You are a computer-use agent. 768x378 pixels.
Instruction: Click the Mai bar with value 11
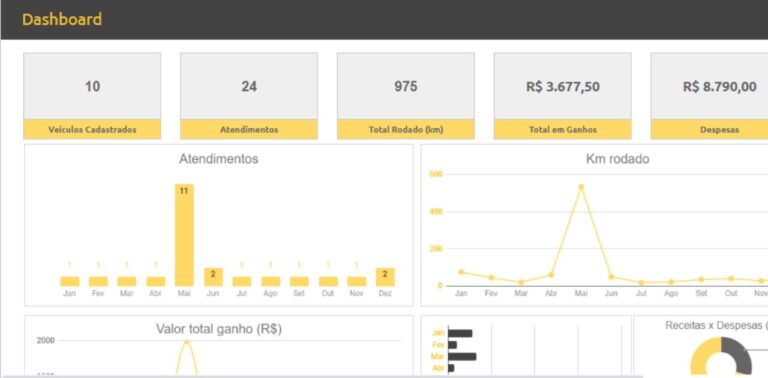click(x=184, y=235)
